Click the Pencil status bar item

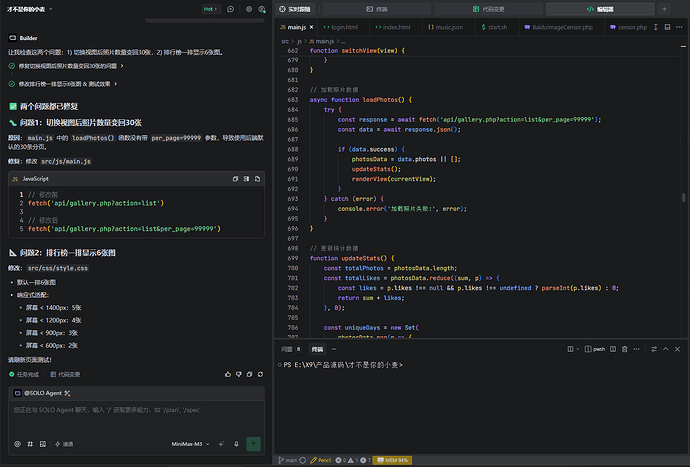[321, 460]
